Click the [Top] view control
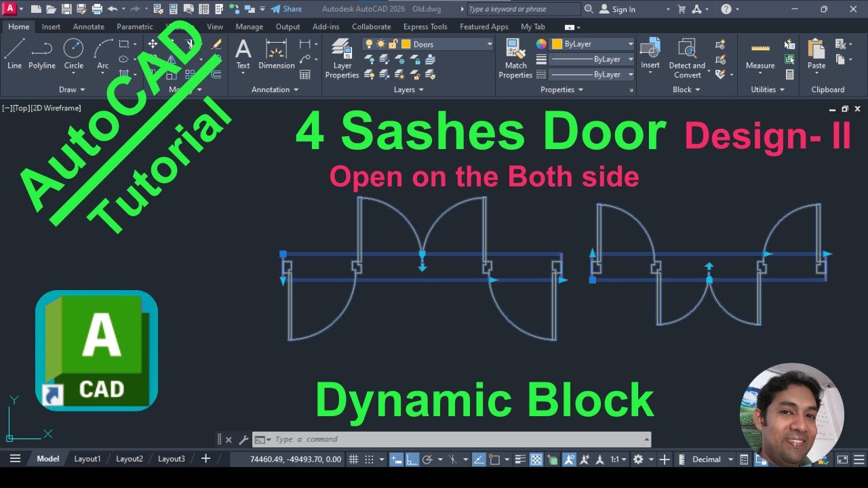868x488 pixels. [x=20, y=108]
